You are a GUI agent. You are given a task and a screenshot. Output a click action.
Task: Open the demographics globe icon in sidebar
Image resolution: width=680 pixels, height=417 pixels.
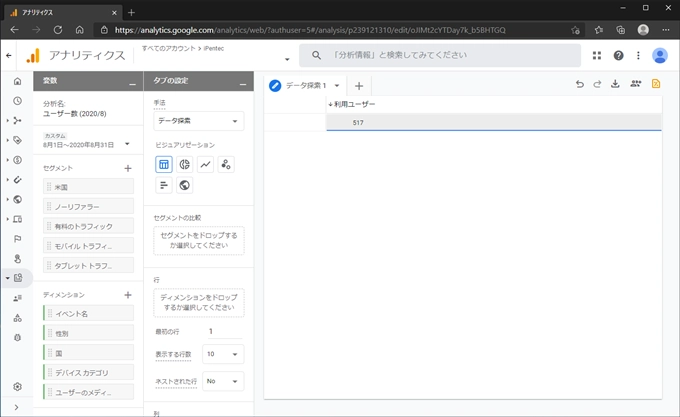(17, 199)
